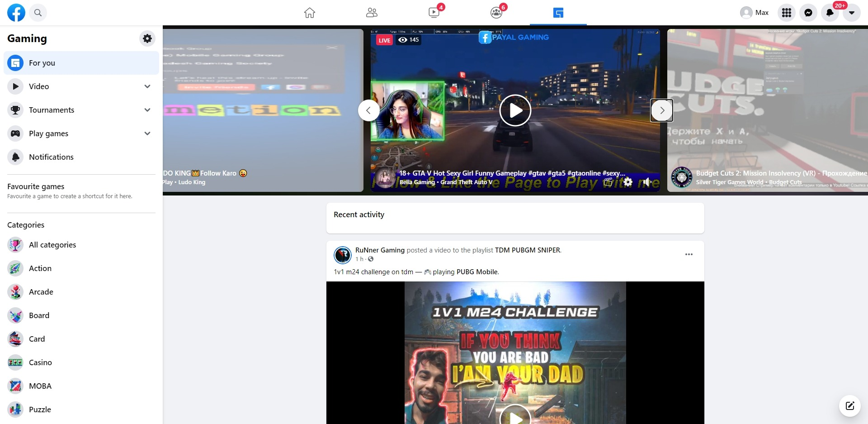
Task: Open Gaming Notifications in sidebar
Action: point(81,157)
